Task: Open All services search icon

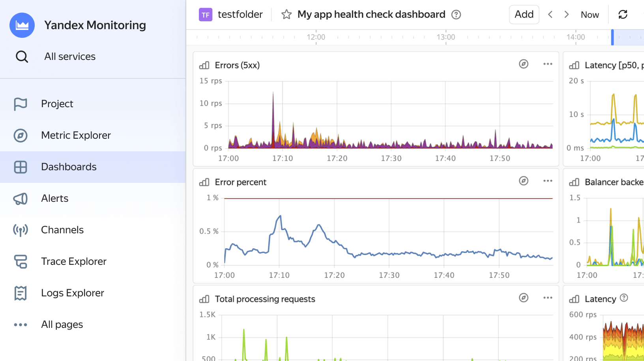Action: [x=22, y=57]
